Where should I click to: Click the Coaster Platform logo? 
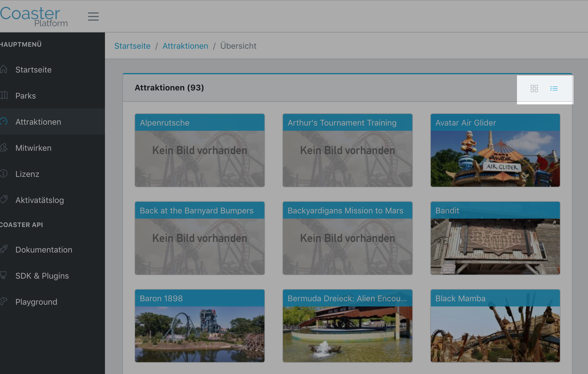(x=33, y=16)
